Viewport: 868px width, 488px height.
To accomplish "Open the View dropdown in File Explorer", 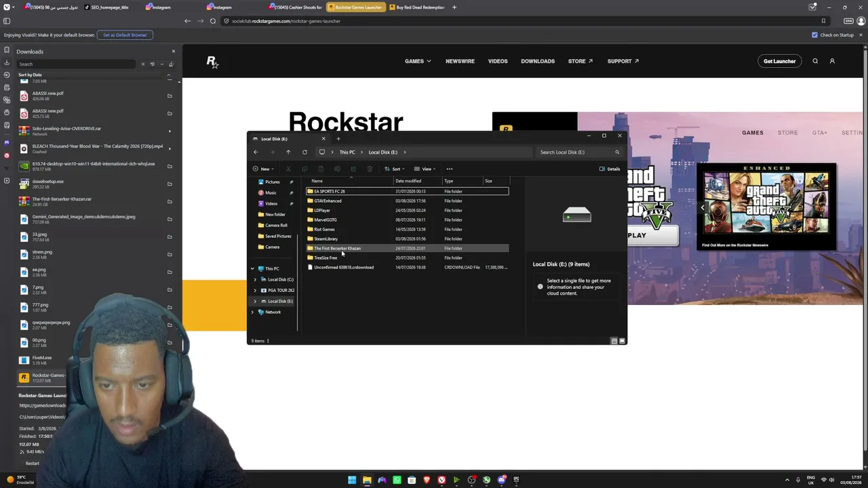I will click(x=425, y=169).
